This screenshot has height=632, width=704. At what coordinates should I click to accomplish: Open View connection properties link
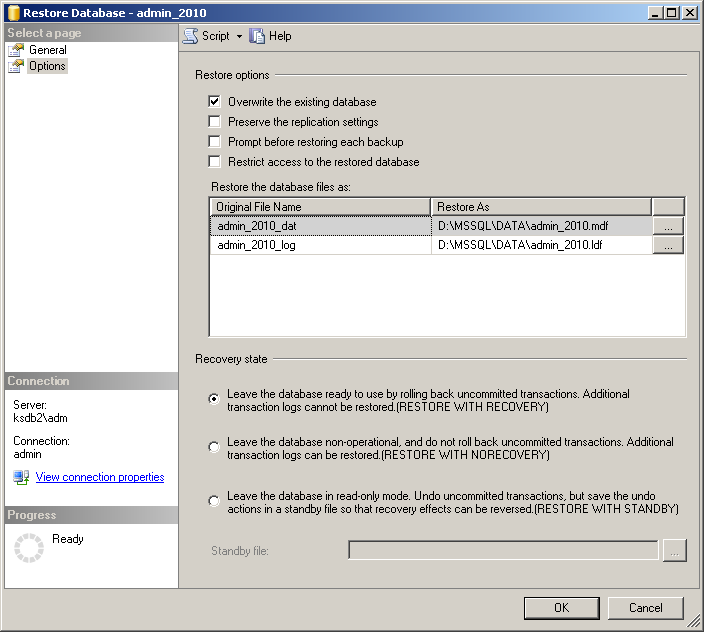[x=100, y=477]
